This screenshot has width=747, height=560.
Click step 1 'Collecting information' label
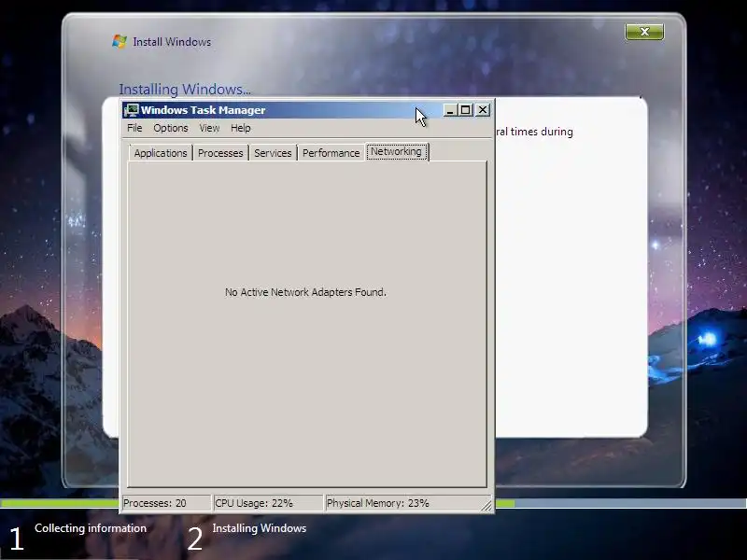tap(91, 528)
